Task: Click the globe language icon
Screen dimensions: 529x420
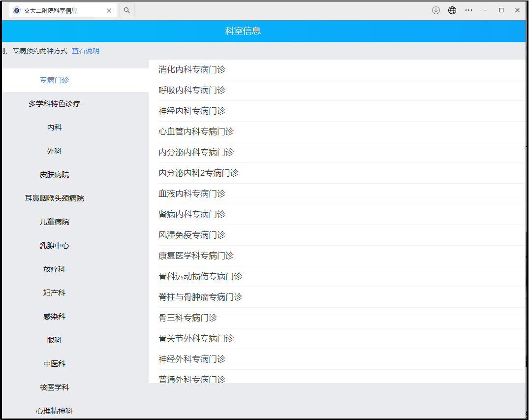Action: pos(452,10)
